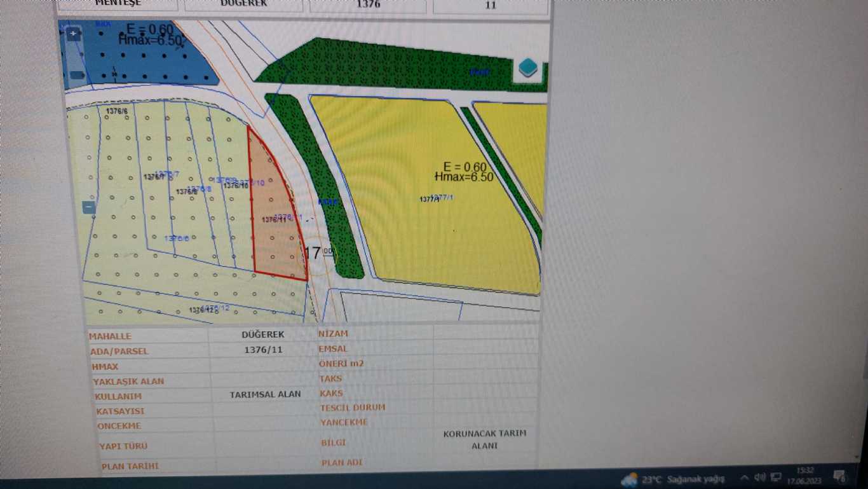This screenshot has width=868, height=489.
Task: Click the volume speaker icon
Action: (x=759, y=478)
